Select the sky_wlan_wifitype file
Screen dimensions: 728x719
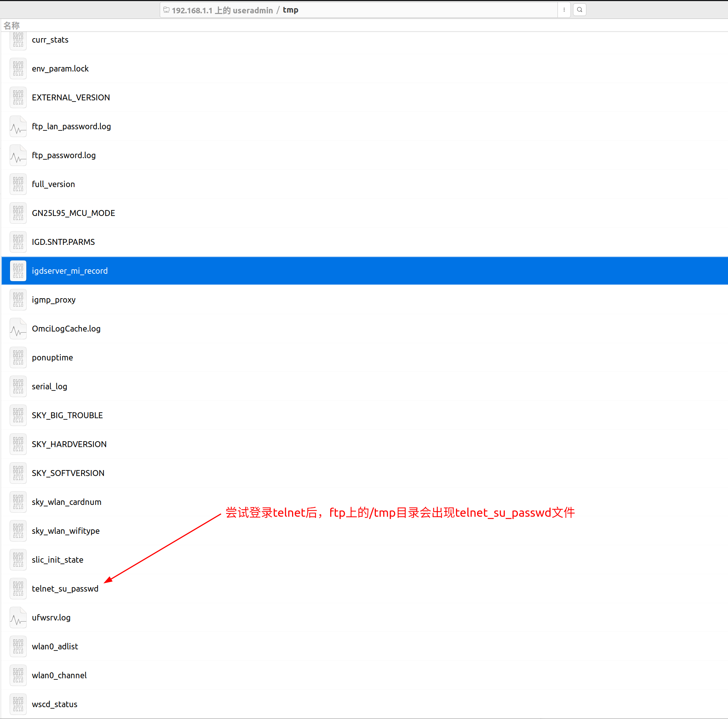(x=66, y=531)
